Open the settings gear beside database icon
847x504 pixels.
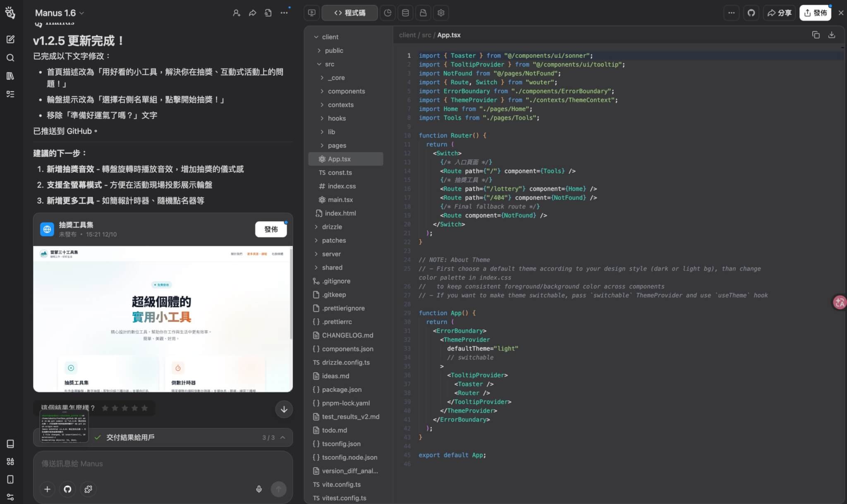pyautogui.click(x=440, y=13)
